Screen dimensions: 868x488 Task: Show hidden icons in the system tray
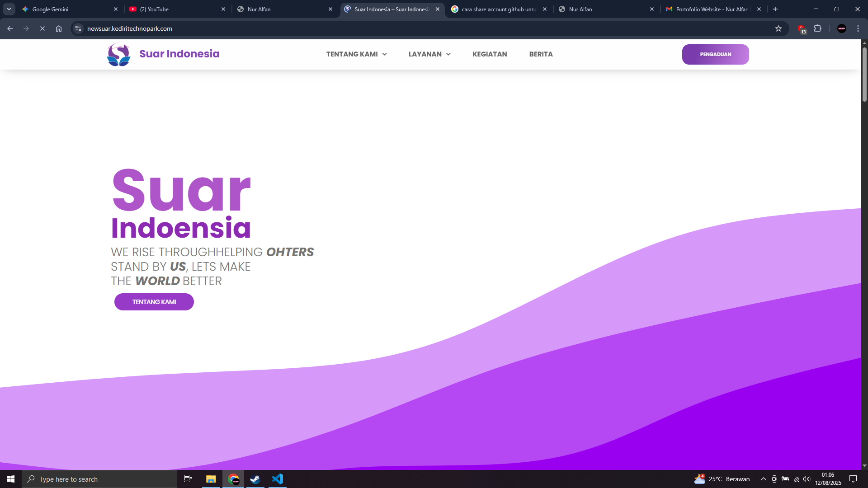pos(763,479)
